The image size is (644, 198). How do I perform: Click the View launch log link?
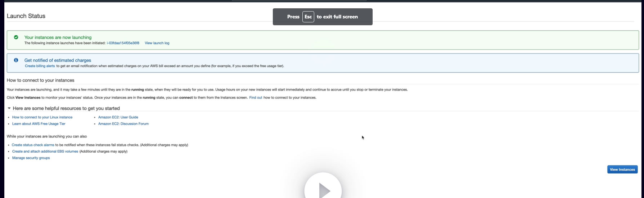tap(157, 43)
